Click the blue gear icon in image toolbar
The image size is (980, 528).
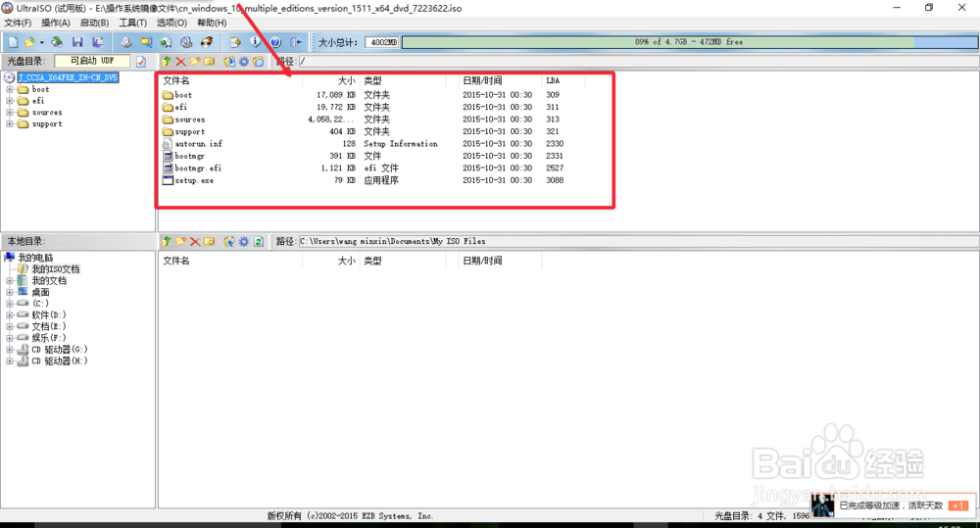pyautogui.click(x=244, y=62)
